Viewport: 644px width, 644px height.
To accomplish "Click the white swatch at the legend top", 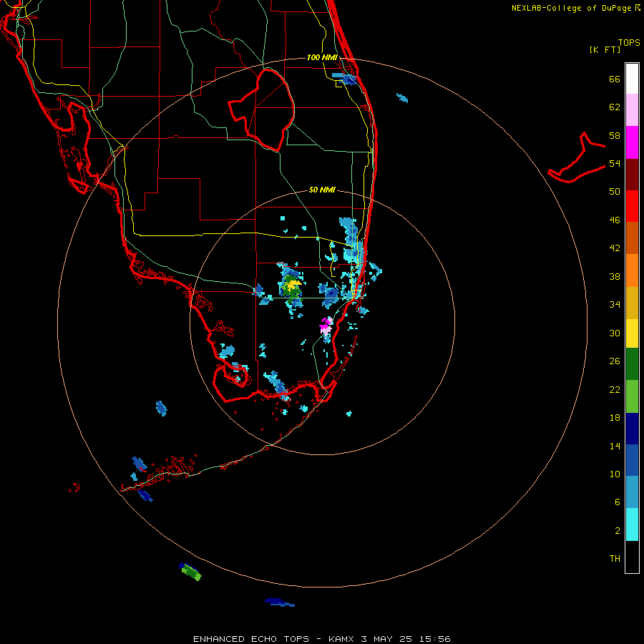I will [632, 79].
